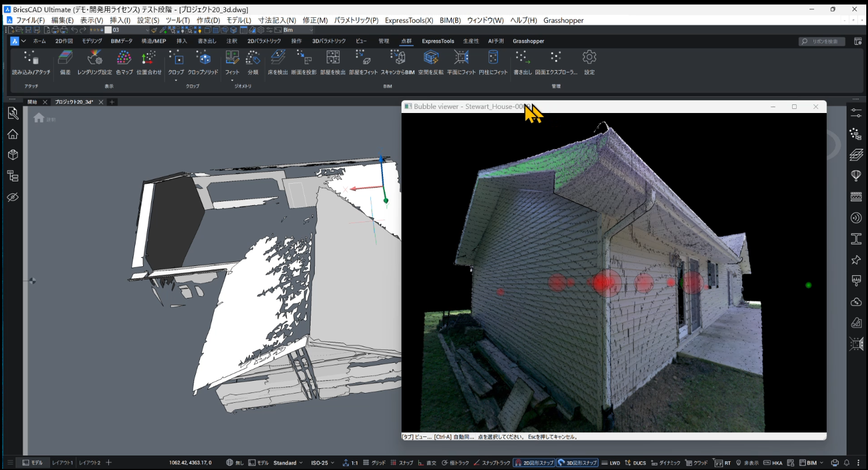Switch to レイアウト1 layout tab
This screenshot has width=868, height=470.
[x=62, y=463]
